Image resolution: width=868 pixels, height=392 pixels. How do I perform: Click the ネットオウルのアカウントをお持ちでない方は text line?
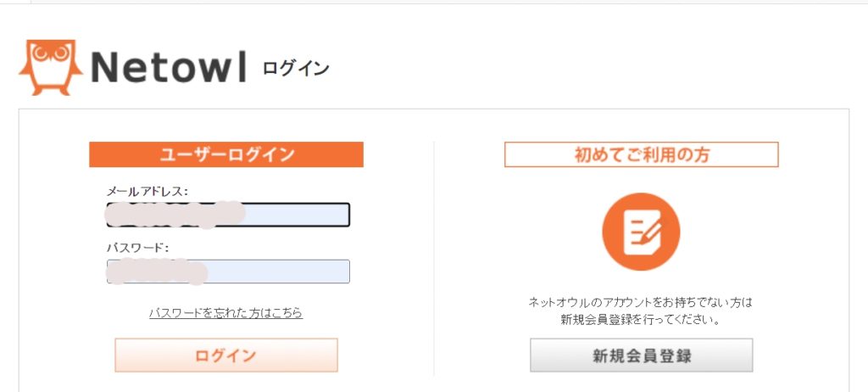pos(641,302)
